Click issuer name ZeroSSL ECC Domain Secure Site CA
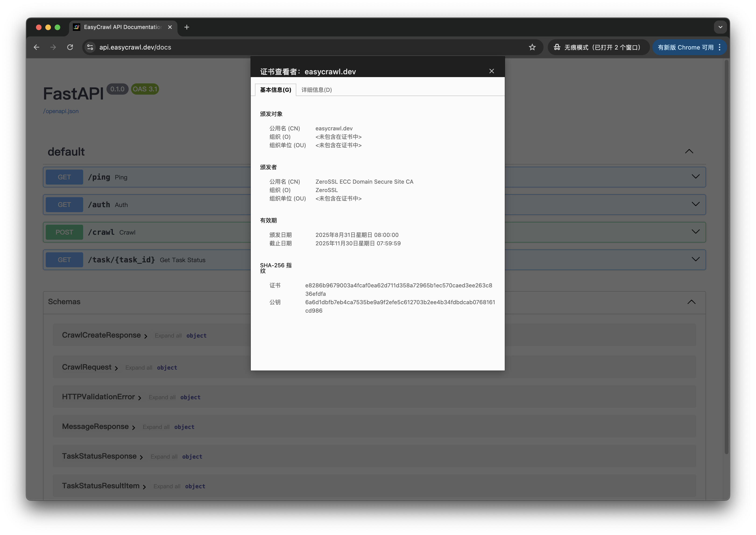The height and width of the screenshot is (535, 756). tap(364, 182)
